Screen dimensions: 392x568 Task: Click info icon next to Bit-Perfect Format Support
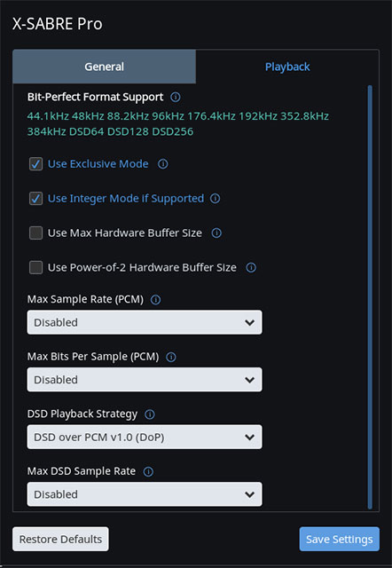pyautogui.click(x=176, y=97)
